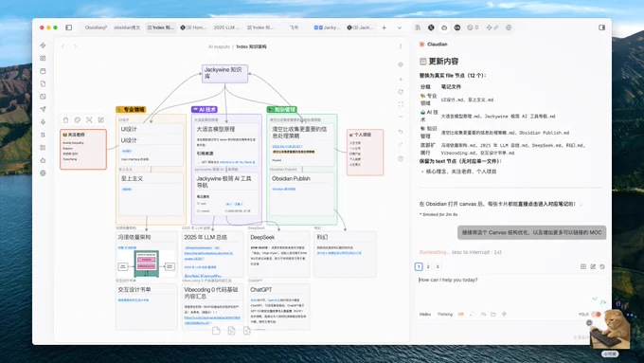
Task: Click the Claudian bot icon in right toolbar
Action: [x=444, y=27]
